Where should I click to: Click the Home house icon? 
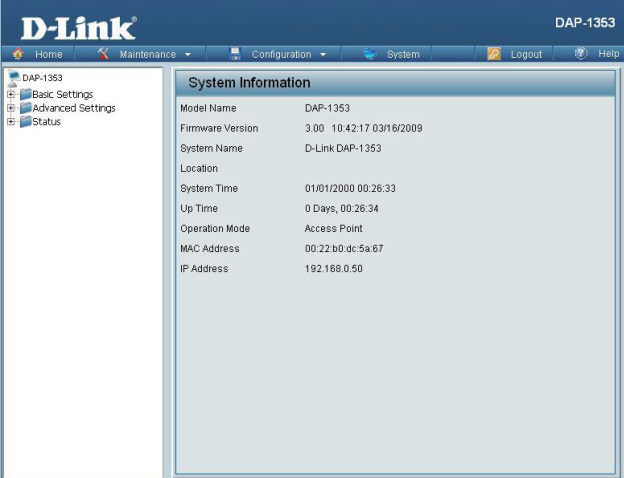pyautogui.click(x=18, y=54)
